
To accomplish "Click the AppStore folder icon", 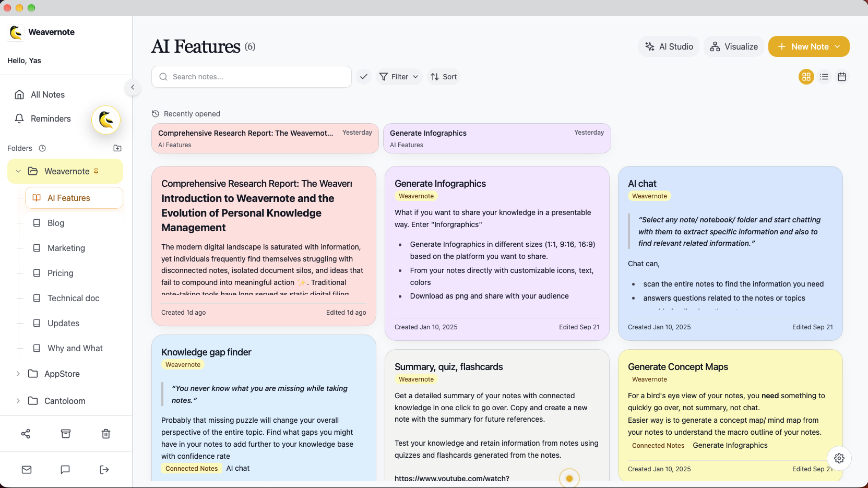I will coord(33,374).
